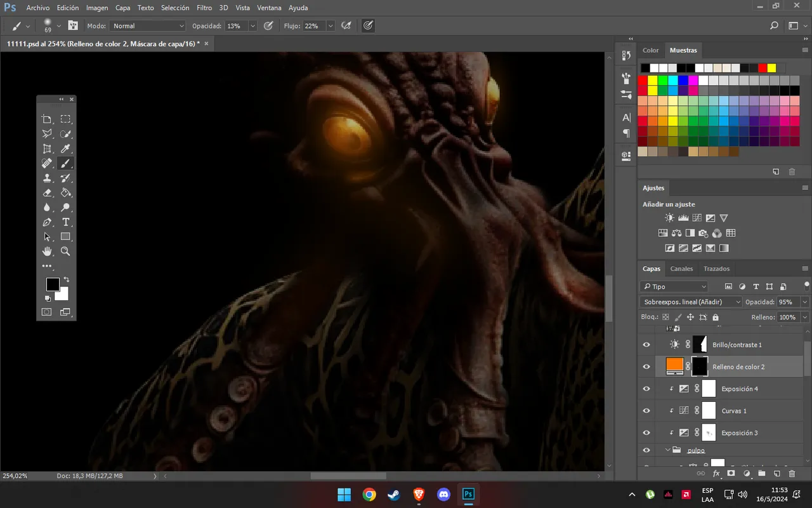Open the brush preset picker arrow

click(59, 26)
